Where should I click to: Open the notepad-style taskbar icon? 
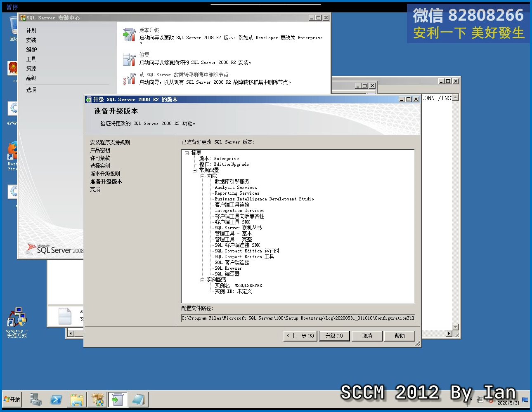(x=138, y=399)
